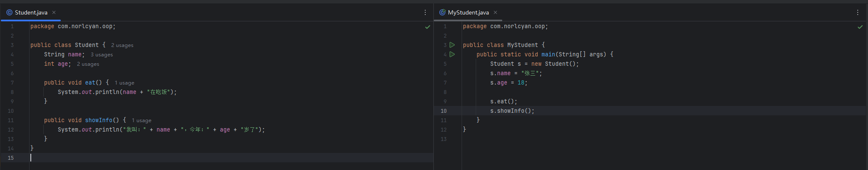Screen dimensions: 868x170
Task: Open the '1 usage' hint beside showInfo()
Action: click(x=142, y=120)
